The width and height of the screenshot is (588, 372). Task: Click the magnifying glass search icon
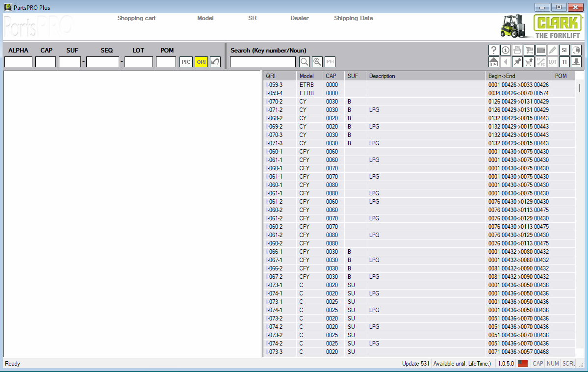[x=305, y=62]
